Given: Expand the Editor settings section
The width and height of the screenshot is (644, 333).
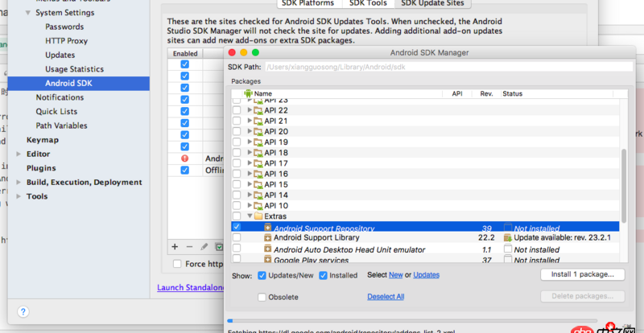Looking at the screenshot, I should point(19,154).
